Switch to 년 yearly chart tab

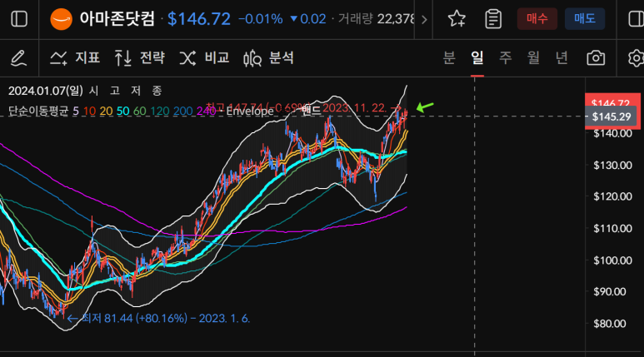coord(562,57)
